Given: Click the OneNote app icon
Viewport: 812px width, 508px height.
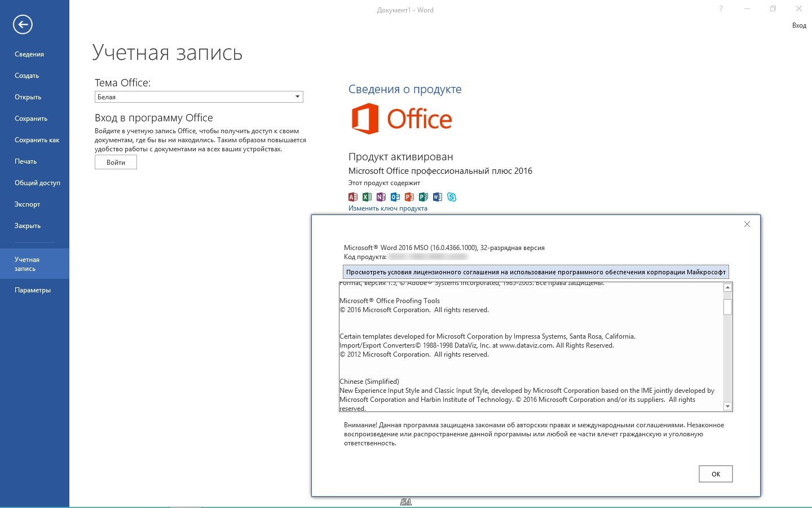Looking at the screenshot, I should (381, 197).
